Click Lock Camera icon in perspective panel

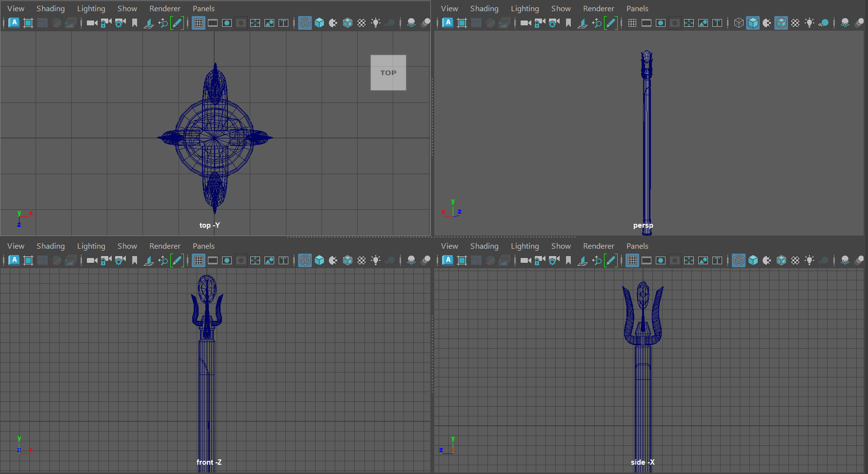click(540, 23)
